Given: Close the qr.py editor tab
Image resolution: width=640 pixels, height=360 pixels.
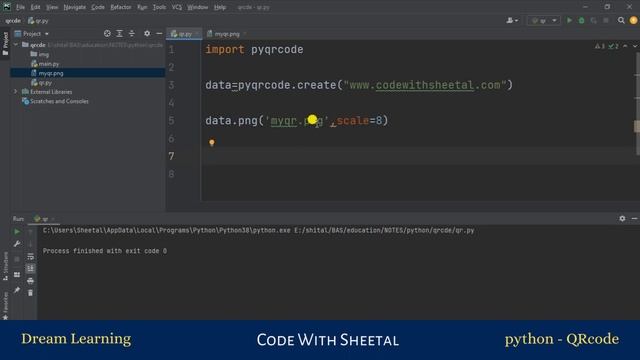Looking at the screenshot, I should [197, 34].
